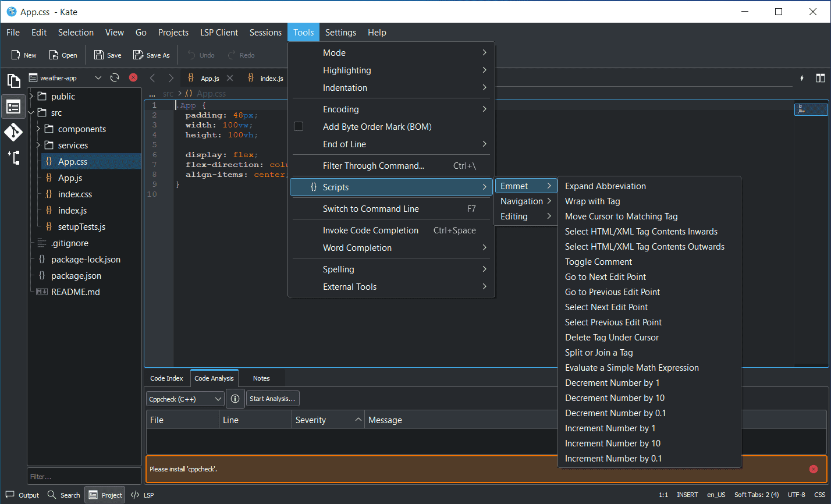The image size is (831, 504).
Task: Click the Start Analysis button
Action: (x=273, y=399)
